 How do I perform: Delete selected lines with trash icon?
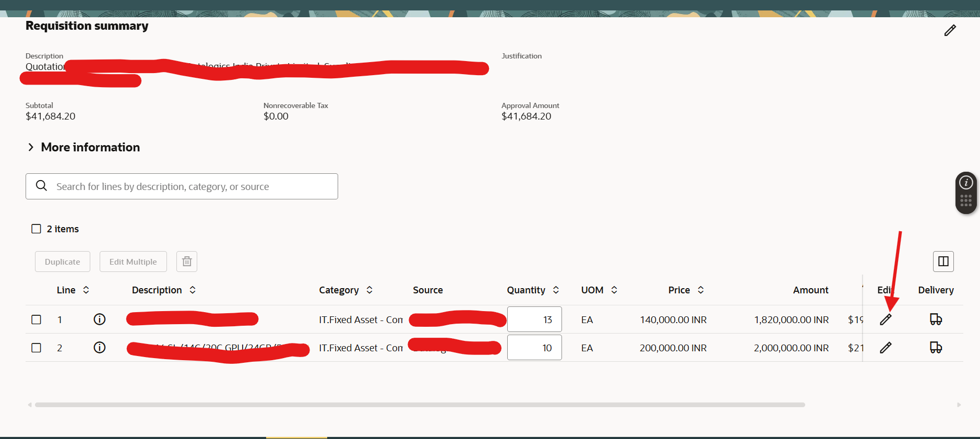click(187, 262)
